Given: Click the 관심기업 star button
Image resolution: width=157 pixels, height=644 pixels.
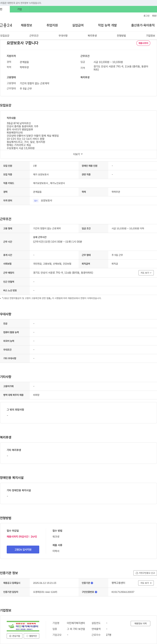Looking at the screenshot, I should click(x=14, y=636).
